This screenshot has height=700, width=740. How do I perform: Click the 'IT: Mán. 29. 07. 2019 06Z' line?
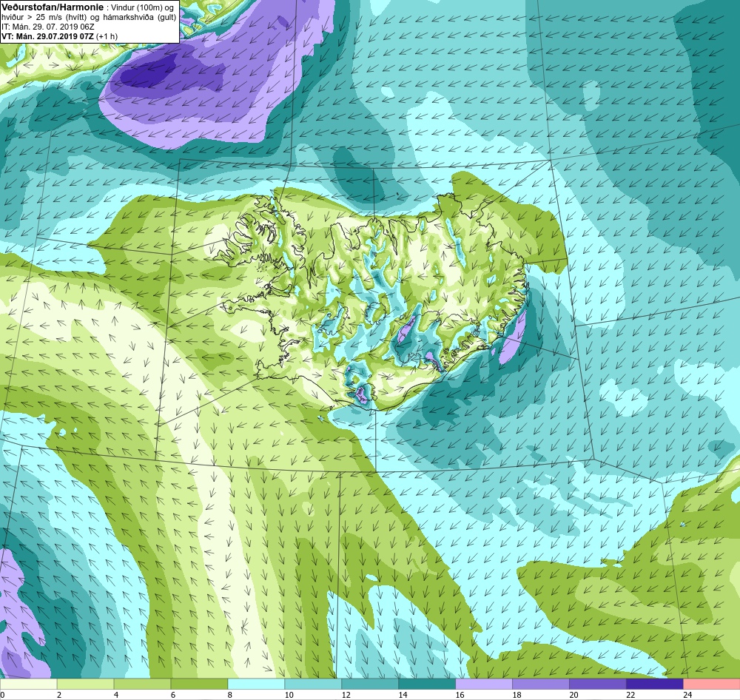[48, 27]
